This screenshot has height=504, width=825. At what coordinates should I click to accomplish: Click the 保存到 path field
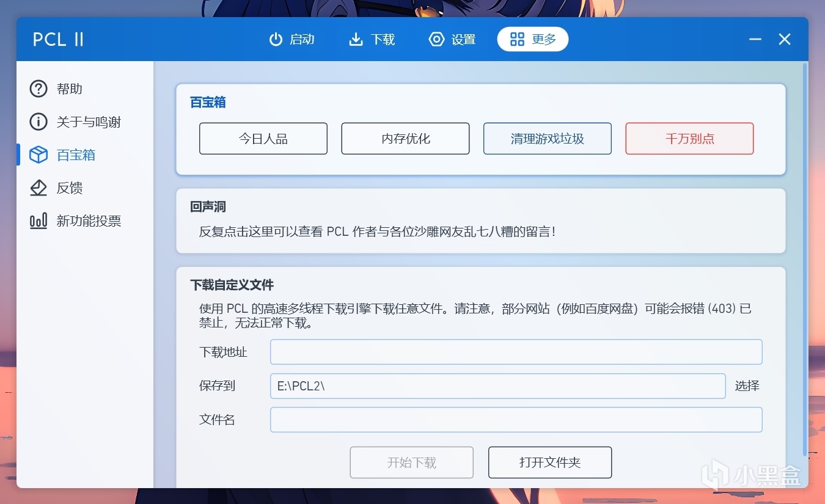coord(498,386)
